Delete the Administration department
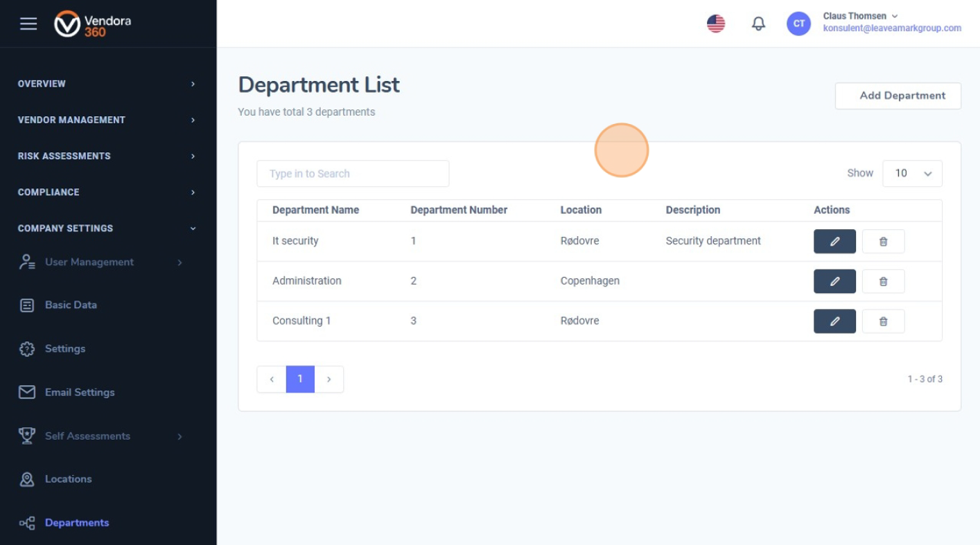 (883, 282)
